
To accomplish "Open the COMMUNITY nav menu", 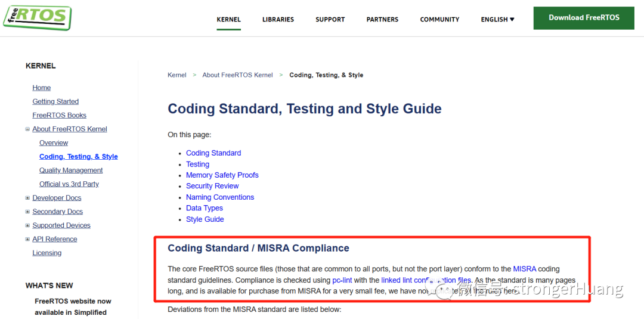I will click(439, 19).
